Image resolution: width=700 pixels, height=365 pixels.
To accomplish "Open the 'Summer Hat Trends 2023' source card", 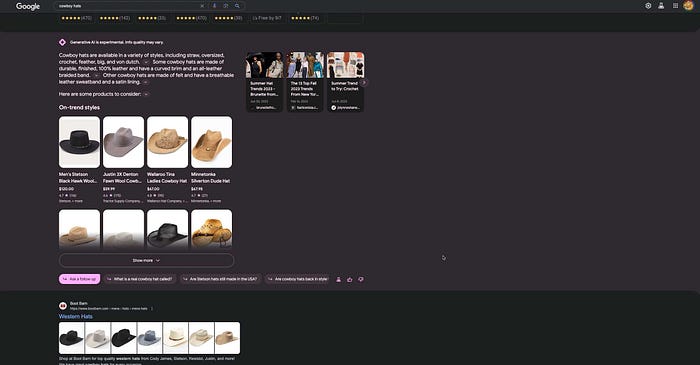I will [264, 82].
